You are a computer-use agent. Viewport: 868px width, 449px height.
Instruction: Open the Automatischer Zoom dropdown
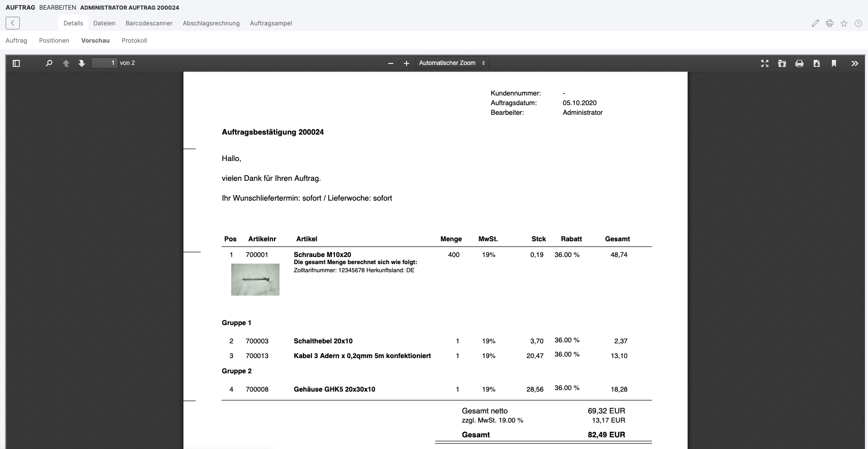pyautogui.click(x=452, y=63)
